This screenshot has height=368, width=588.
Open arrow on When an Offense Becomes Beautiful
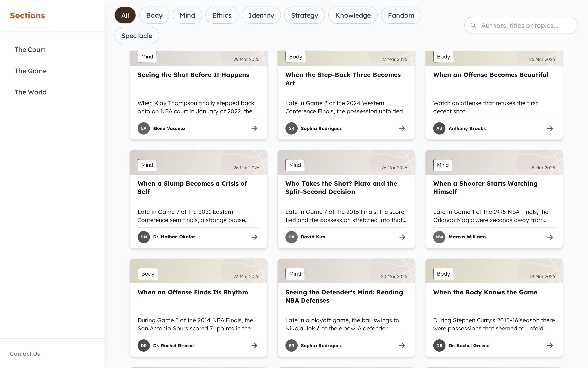pyautogui.click(x=550, y=128)
